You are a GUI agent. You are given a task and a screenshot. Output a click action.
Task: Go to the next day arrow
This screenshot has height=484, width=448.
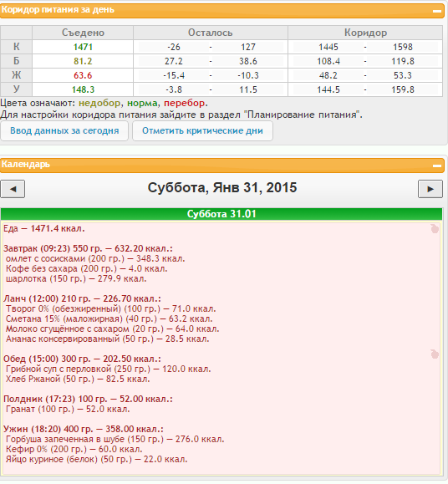click(x=430, y=189)
